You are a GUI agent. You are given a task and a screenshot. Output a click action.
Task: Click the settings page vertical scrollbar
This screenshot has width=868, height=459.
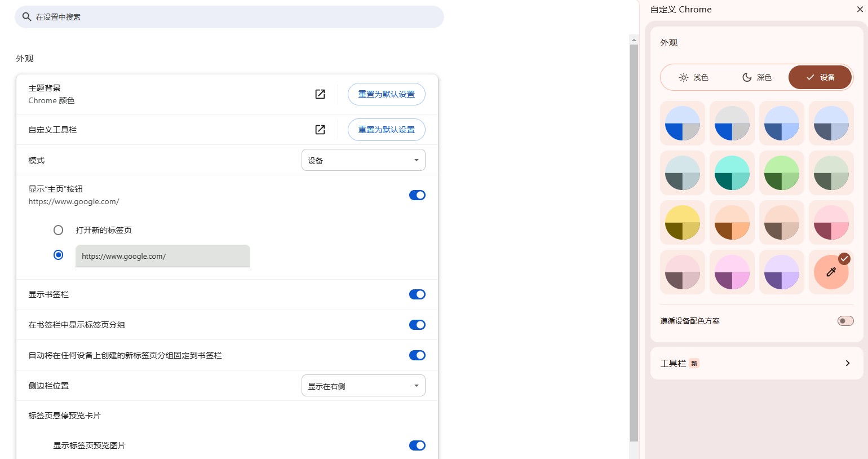(634, 242)
